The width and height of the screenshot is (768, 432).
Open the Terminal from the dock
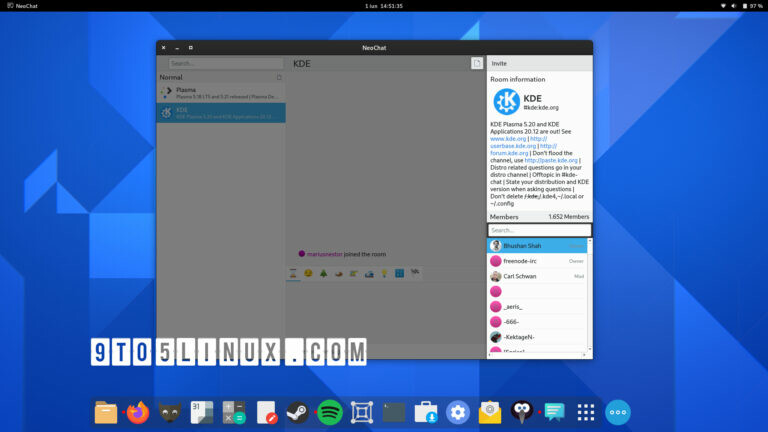point(394,412)
